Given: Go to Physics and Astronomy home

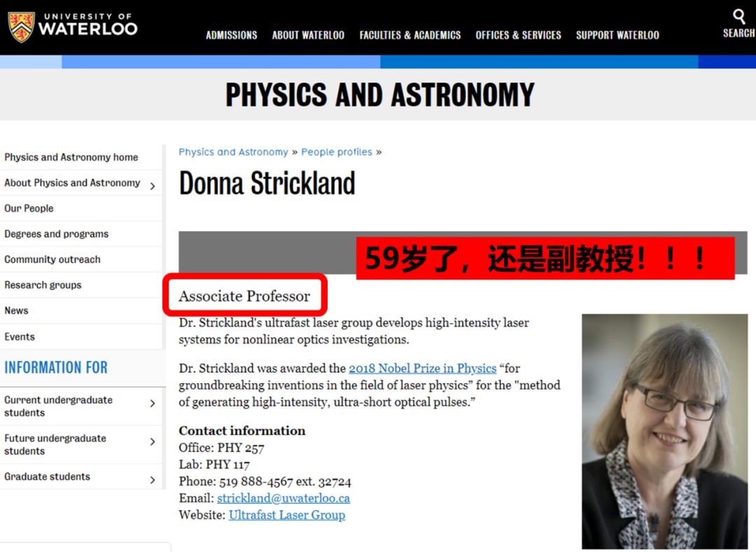Looking at the screenshot, I should pyautogui.click(x=71, y=158).
